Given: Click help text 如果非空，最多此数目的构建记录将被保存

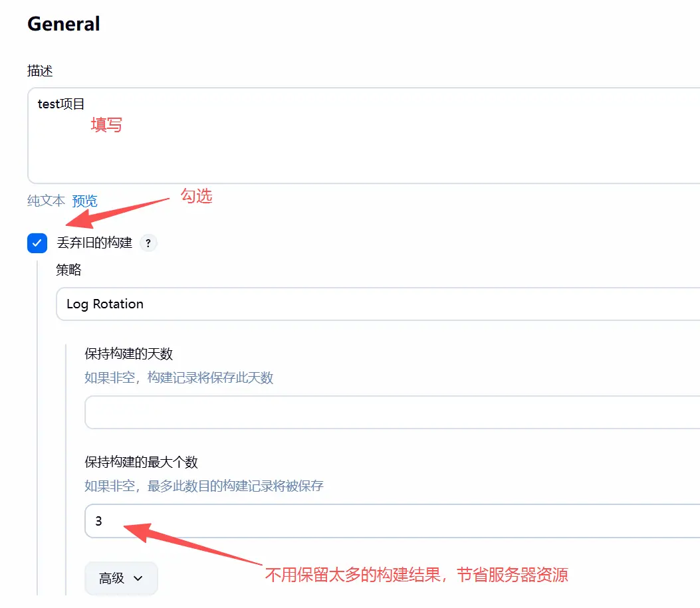Looking at the screenshot, I should (203, 486).
